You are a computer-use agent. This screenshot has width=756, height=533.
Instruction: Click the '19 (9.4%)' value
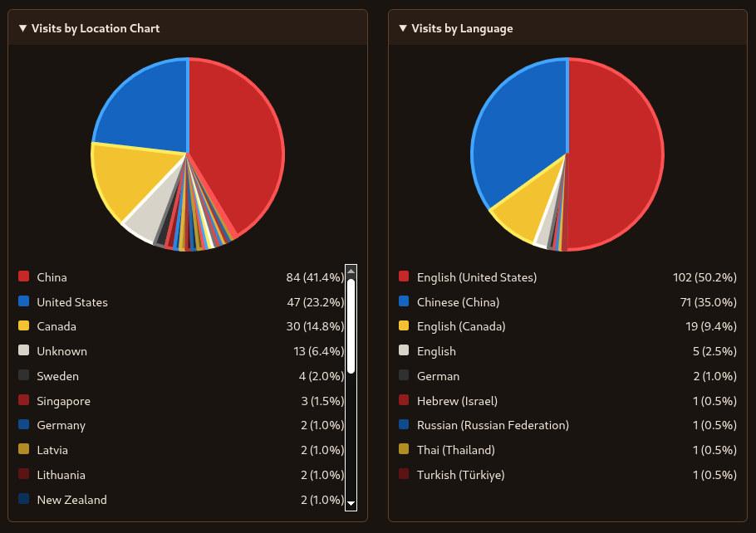[711, 327]
